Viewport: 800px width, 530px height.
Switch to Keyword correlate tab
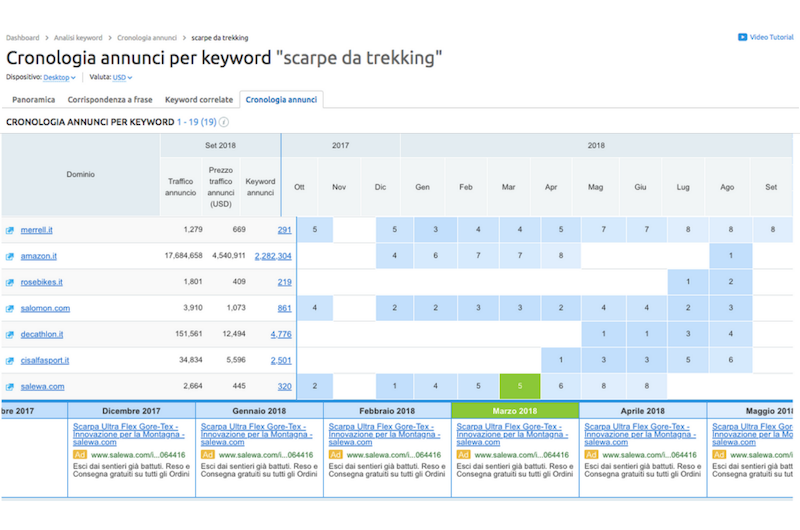(198, 99)
